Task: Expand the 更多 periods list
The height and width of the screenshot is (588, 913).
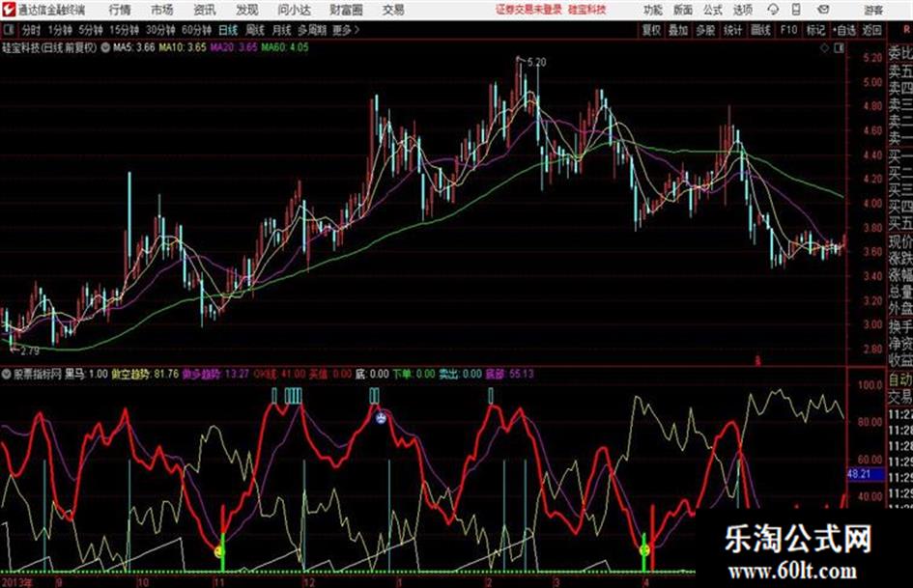Action: [346, 30]
